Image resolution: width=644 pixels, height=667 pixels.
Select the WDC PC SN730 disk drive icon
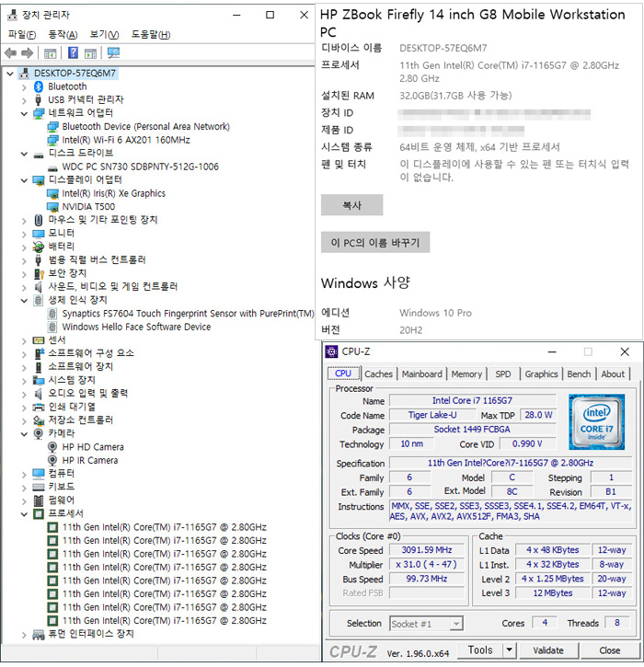coord(52,167)
